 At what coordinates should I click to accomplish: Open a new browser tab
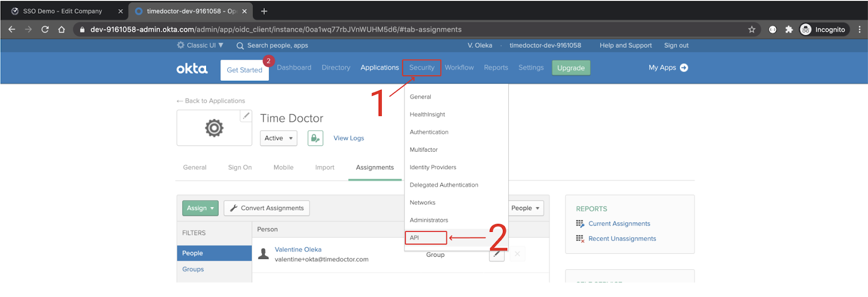(264, 11)
